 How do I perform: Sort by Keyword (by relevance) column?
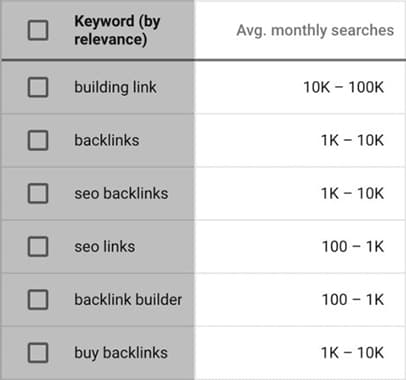click(x=117, y=30)
